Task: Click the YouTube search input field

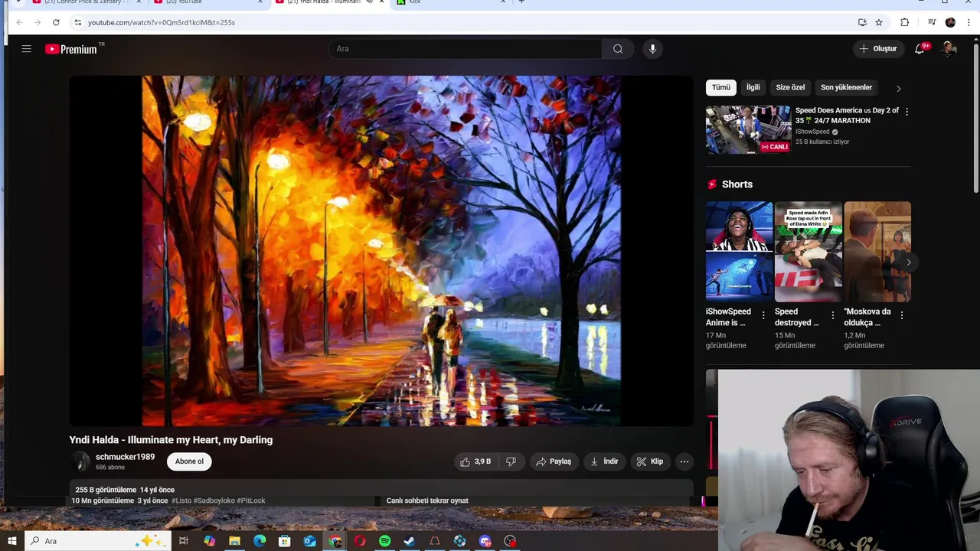Action: pos(466,49)
